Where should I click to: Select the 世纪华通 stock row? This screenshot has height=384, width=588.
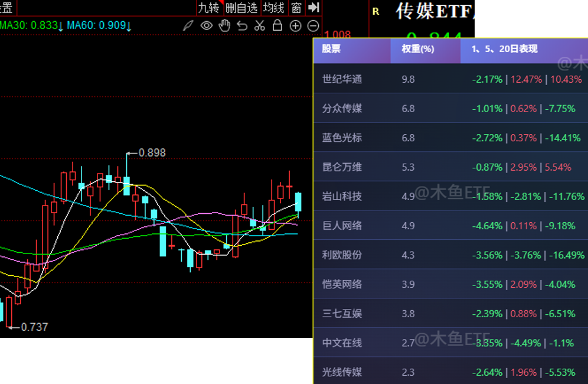coord(450,79)
